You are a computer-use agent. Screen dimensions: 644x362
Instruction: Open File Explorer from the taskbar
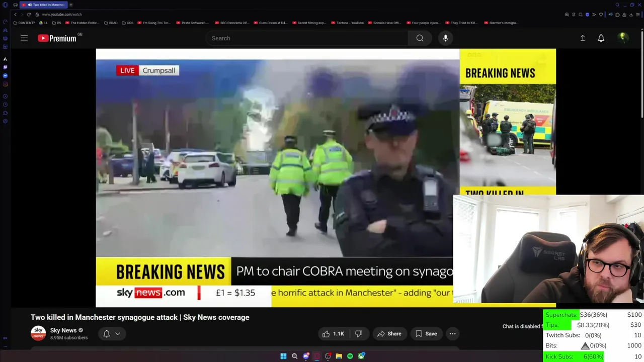(x=339, y=356)
